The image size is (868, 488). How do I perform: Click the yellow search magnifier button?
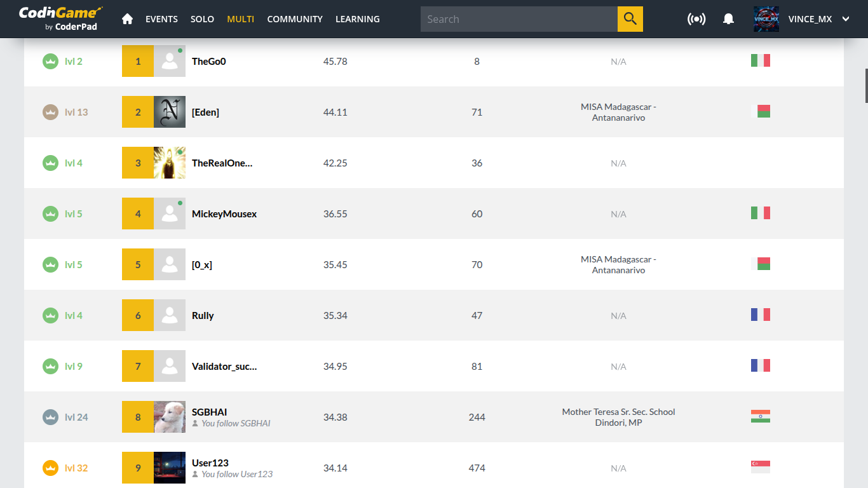[x=630, y=19]
